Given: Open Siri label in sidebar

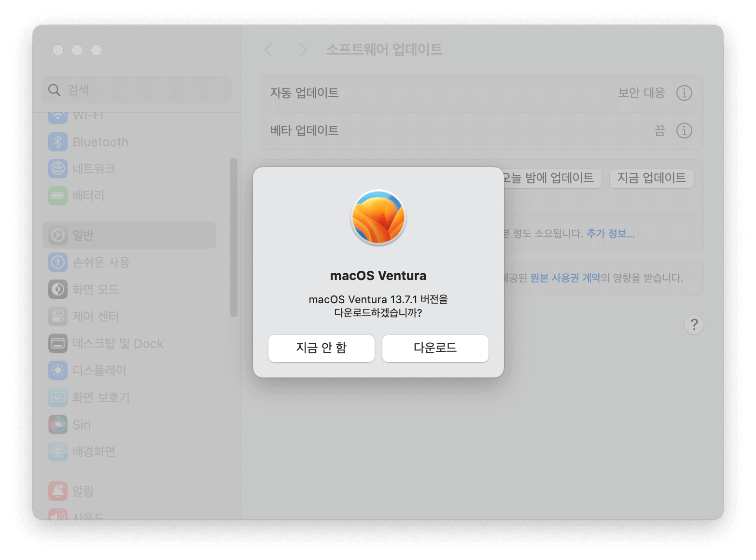Looking at the screenshot, I should pyautogui.click(x=82, y=425).
